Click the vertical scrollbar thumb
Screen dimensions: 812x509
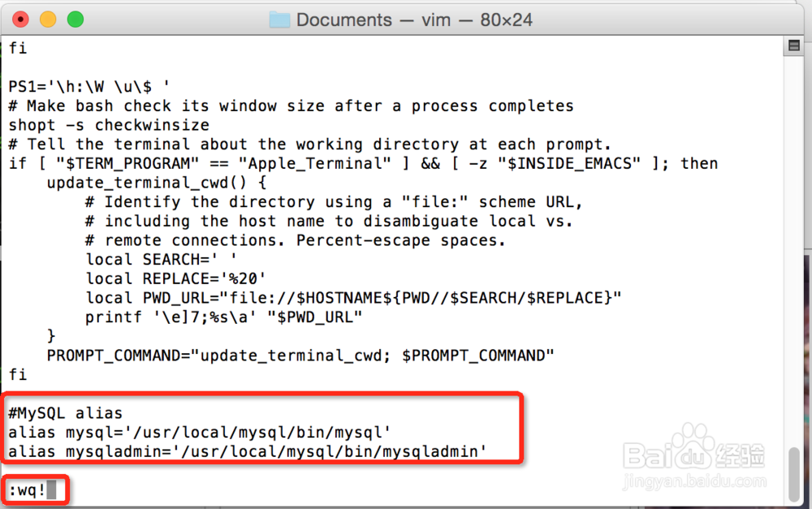tap(794, 474)
